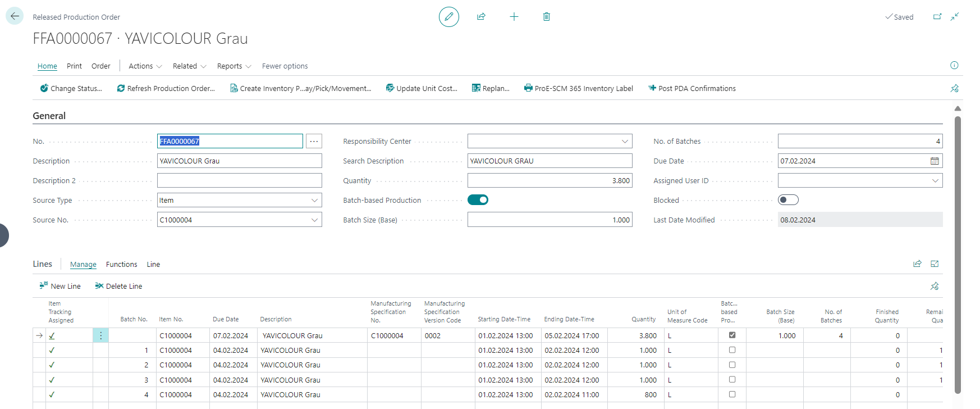The image size is (980, 409).
Task: Click Post PDA Confirmations action
Action: tap(692, 88)
